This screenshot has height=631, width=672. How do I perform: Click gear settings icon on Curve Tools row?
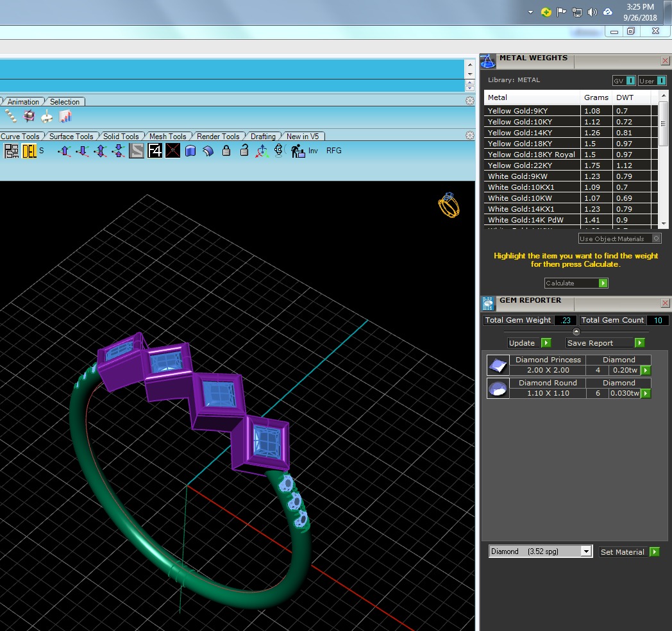(x=470, y=135)
